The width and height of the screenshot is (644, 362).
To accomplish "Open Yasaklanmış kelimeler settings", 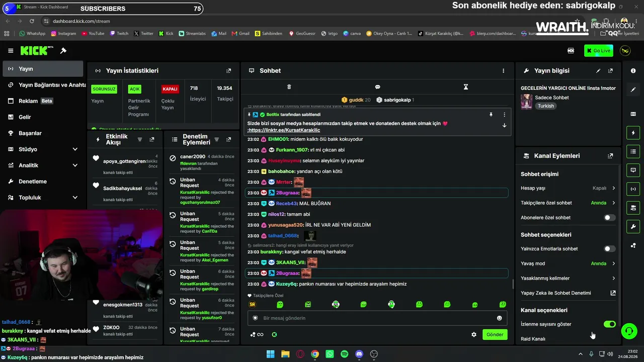I will pyautogui.click(x=568, y=278).
